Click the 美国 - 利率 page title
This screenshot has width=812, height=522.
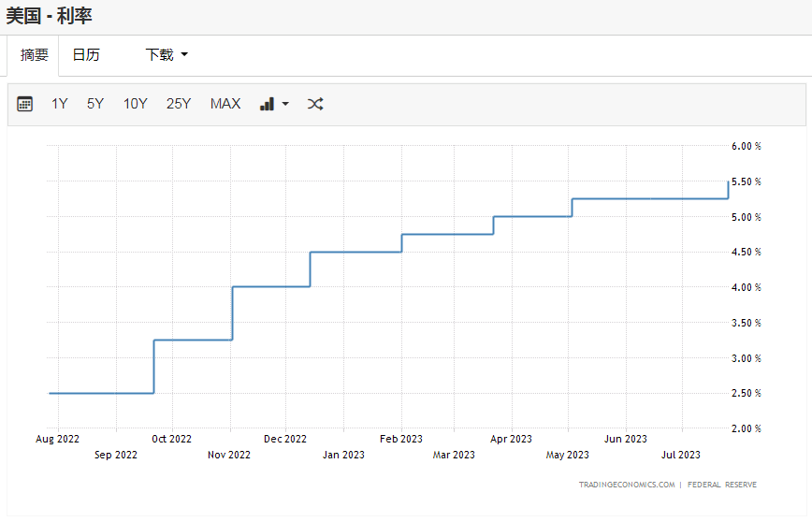tap(50, 16)
